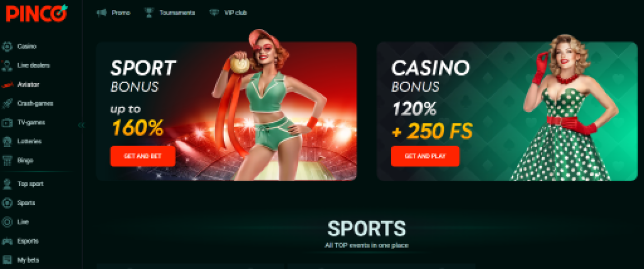Open the Esports gamepad icon
Viewport: 644px width, 269px height.
pyautogui.click(x=7, y=241)
